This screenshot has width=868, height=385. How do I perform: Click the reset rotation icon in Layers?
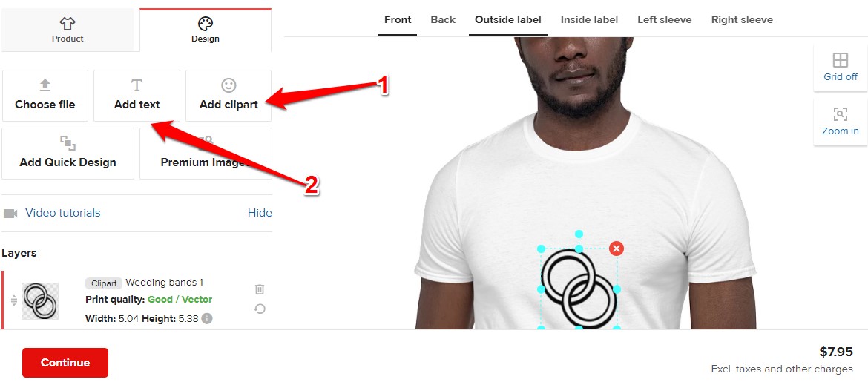260,309
